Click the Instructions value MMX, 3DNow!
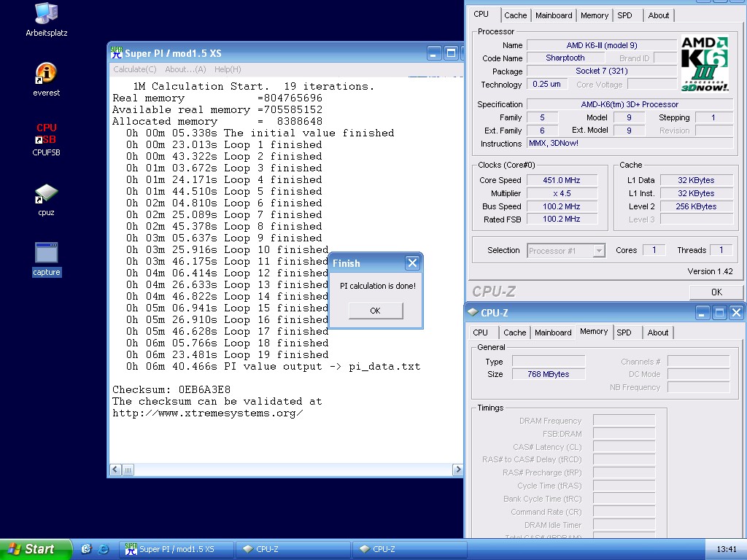 tap(630, 144)
